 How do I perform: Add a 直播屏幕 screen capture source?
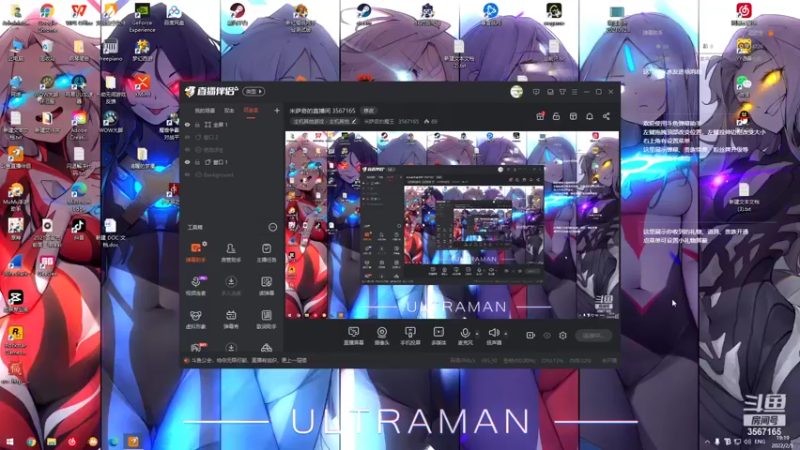(x=354, y=336)
